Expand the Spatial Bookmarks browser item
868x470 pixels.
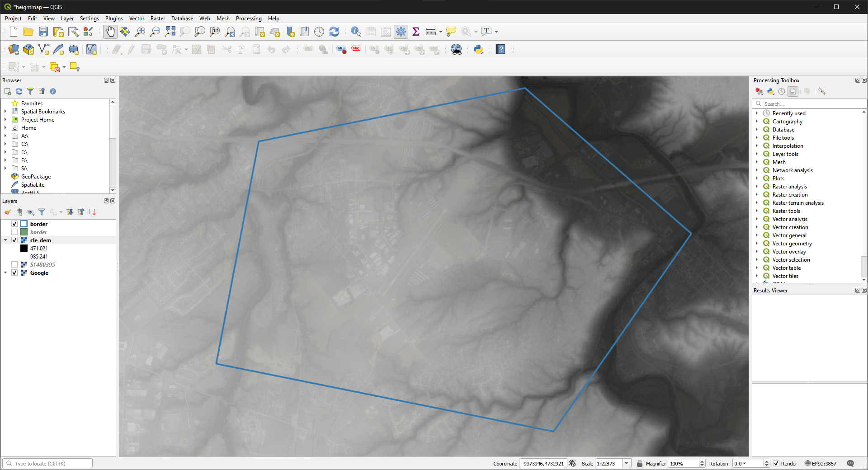tap(5, 112)
